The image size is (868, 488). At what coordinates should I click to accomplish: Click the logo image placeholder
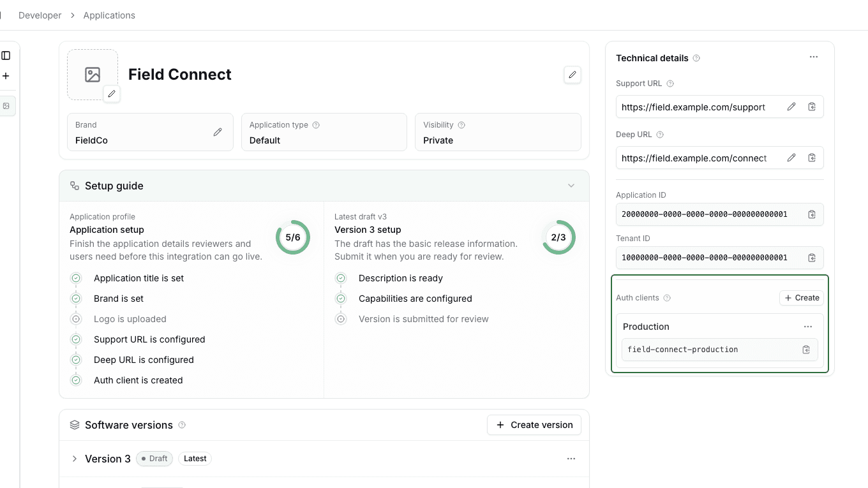tap(93, 75)
